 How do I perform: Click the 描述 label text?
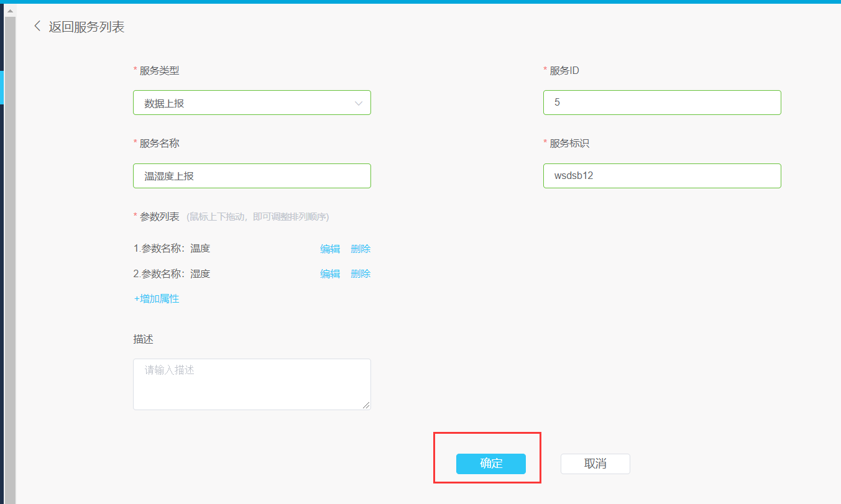[143, 339]
